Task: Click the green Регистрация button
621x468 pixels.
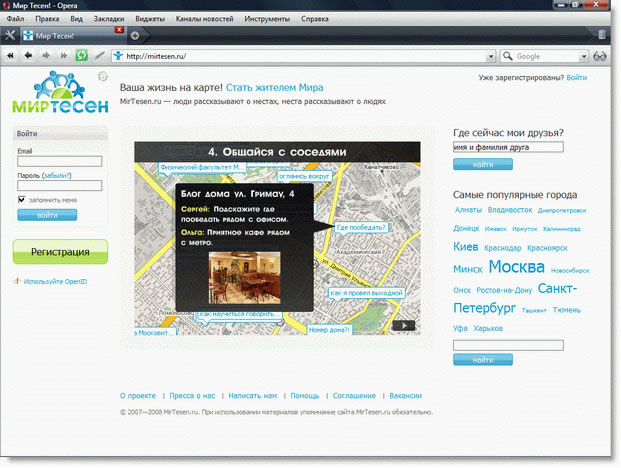Action: [x=60, y=252]
